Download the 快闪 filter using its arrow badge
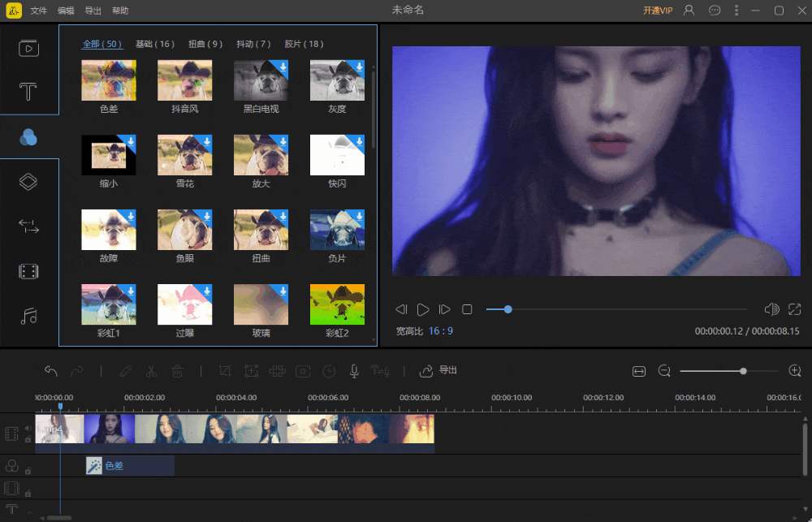The image size is (812, 522). 358,141
